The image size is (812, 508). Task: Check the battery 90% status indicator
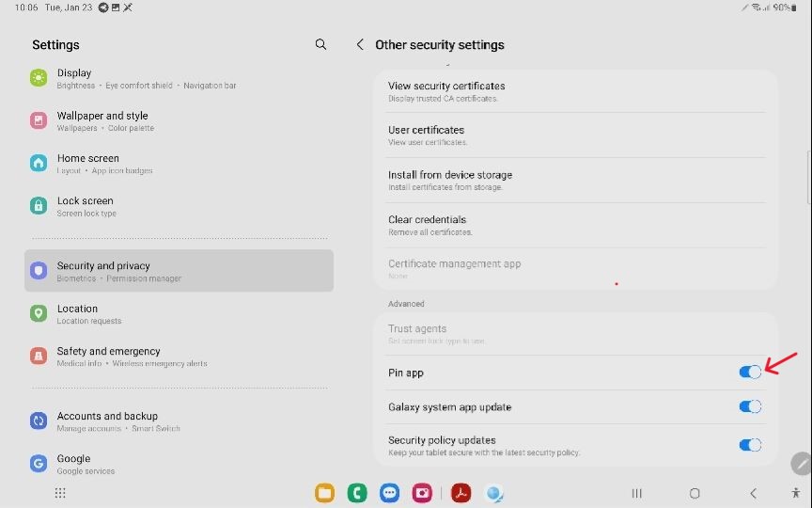click(785, 8)
